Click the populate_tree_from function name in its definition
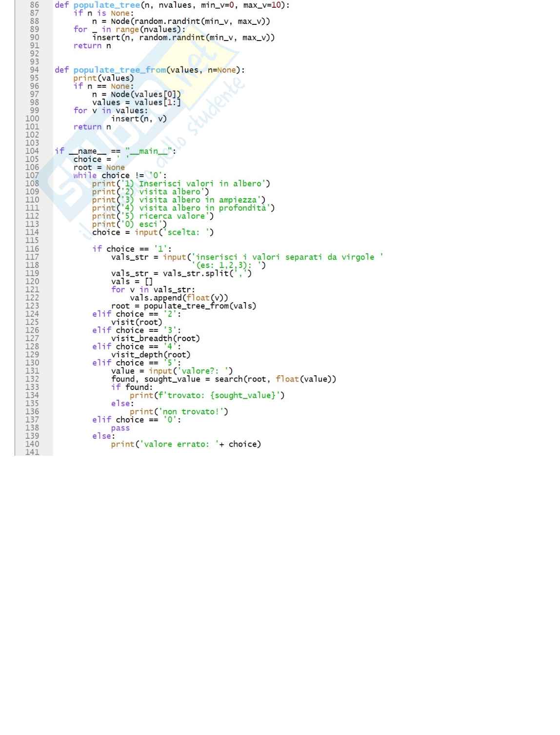 (120, 70)
